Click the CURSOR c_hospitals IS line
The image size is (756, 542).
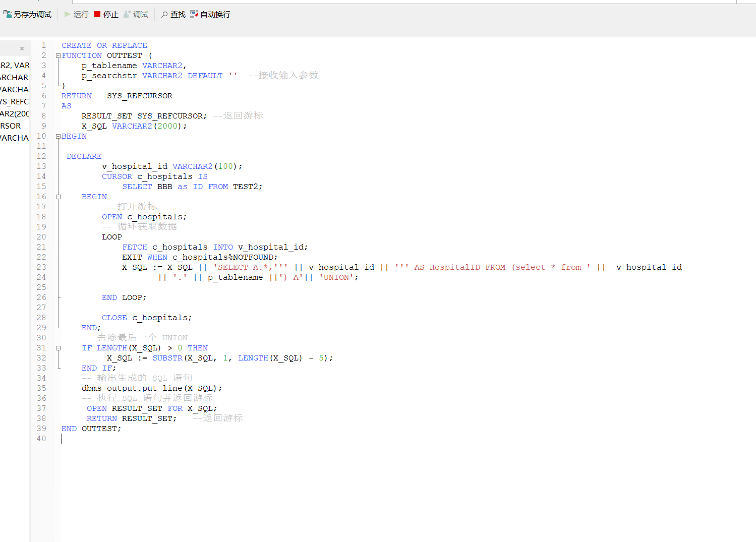pos(155,176)
